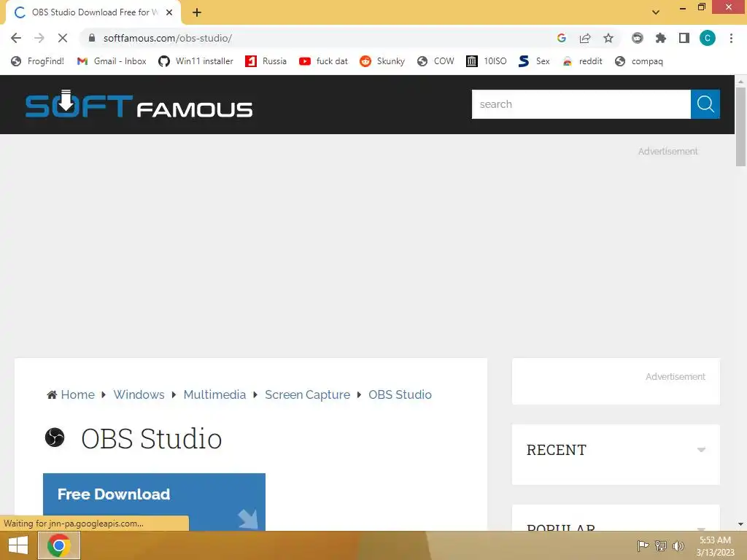Screen dimensions: 747x560
Task: Click the address bar URL softfamous.com/obs-studio/
Action: pyautogui.click(x=168, y=38)
